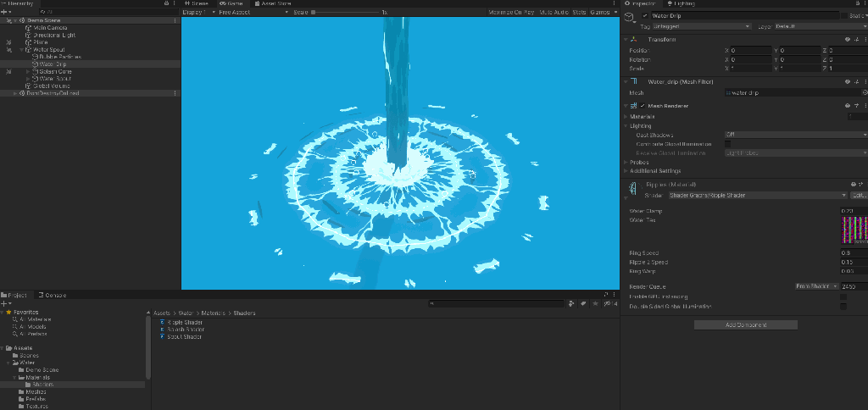This screenshot has height=410, width=868.
Task: Click the Mesh Filter component icon
Action: [x=633, y=81]
